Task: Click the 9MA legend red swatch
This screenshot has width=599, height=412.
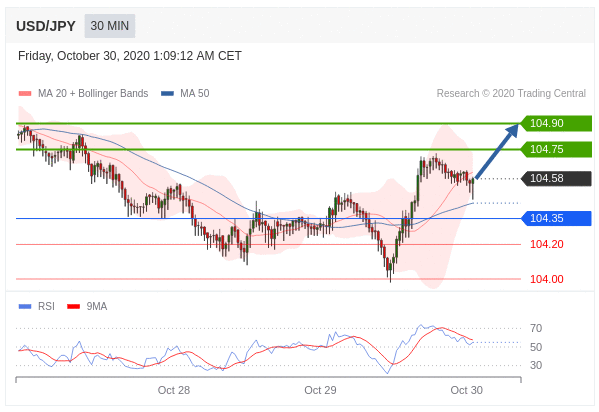Action: click(x=73, y=307)
